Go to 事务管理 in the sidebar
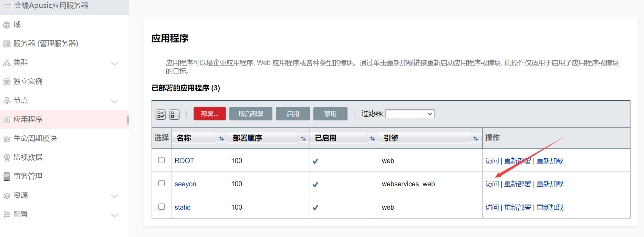 click(28, 176)
